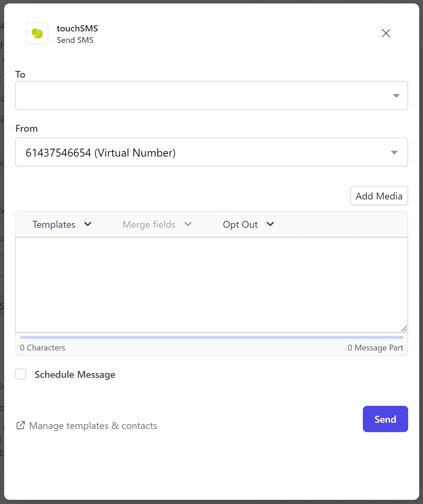Click the character count progress bar
This screenshot has height=504, width=423.
[x=211, y=337]
